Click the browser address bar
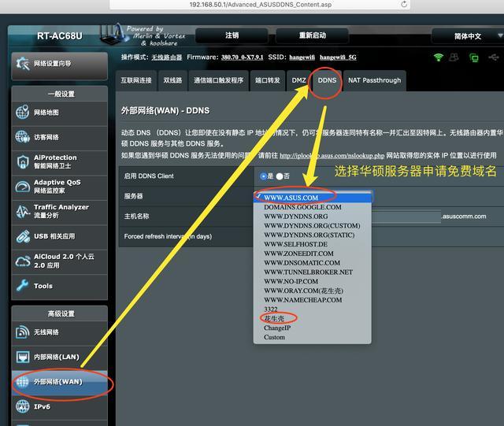The height and width of the screenshot is (426, 504). tap(260, 5)
